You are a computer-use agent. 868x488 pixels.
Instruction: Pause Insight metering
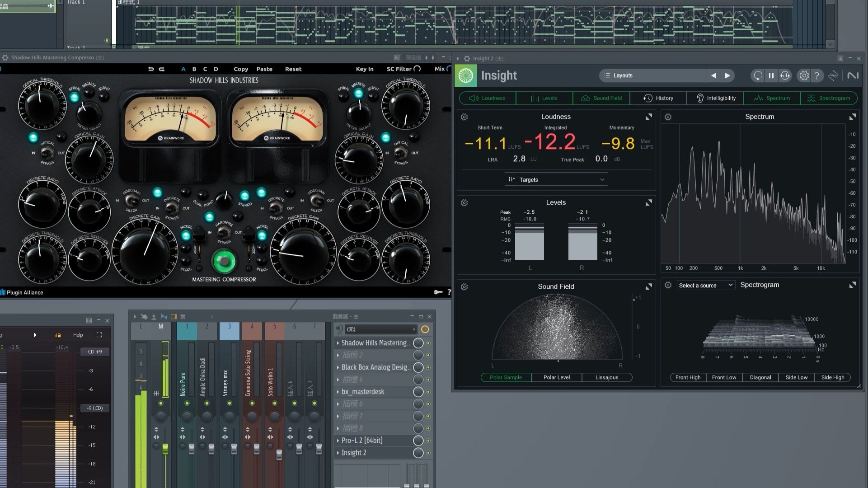click(771, 75)
